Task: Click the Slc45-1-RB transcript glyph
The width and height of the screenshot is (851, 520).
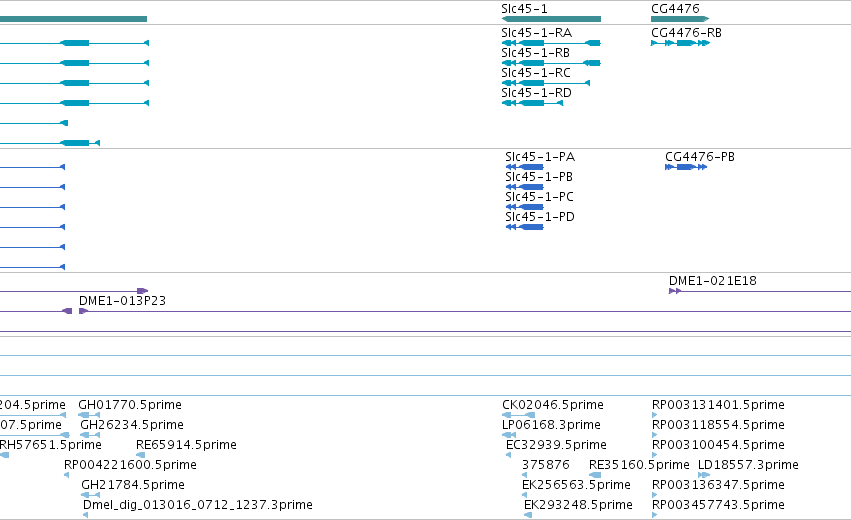Action: [x=551, y=63]
